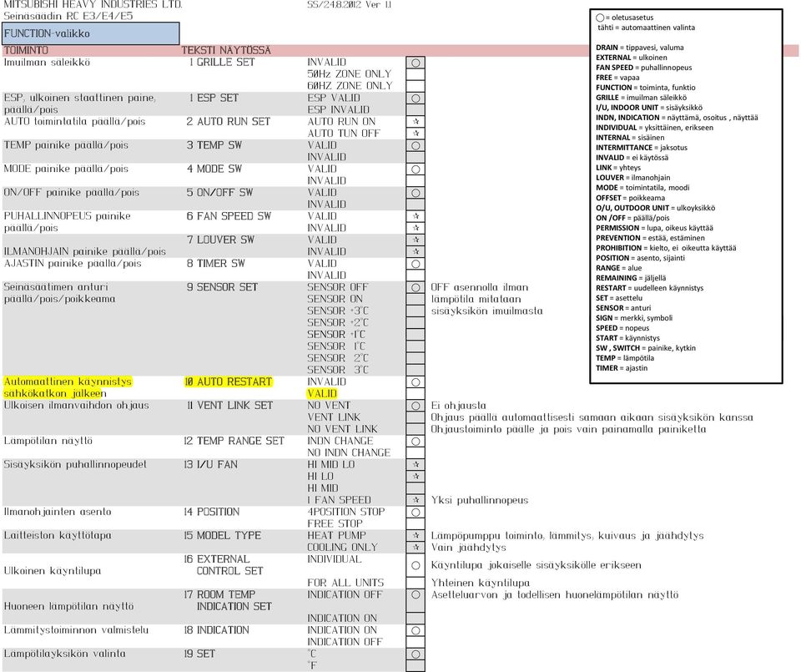Select the 6 FAN SPEED SW entry
Viewport: 801px width, 672px height.
(229, 216)
